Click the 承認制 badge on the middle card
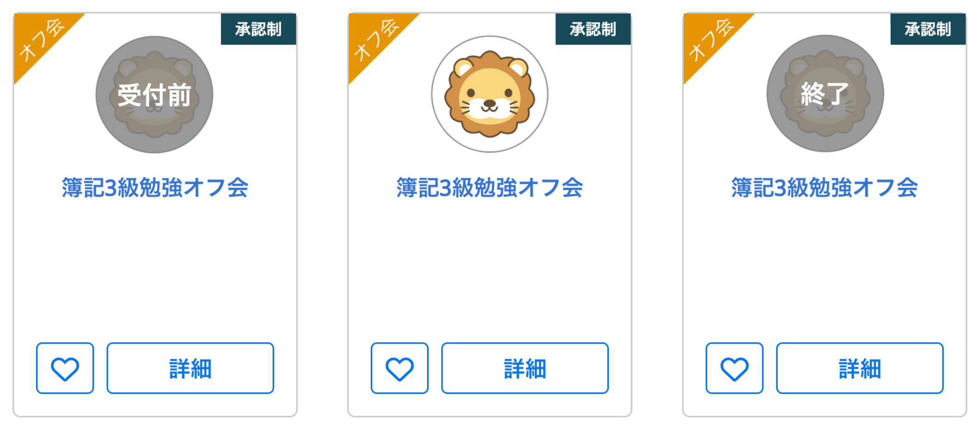This screenshot has height=431, width=980. (593, 29)
